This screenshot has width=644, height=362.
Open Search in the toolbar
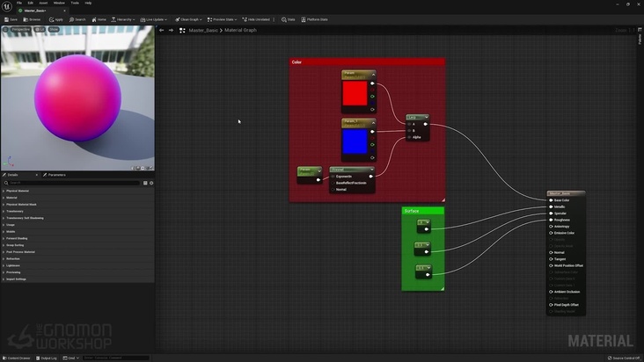(x=77, y=19)
